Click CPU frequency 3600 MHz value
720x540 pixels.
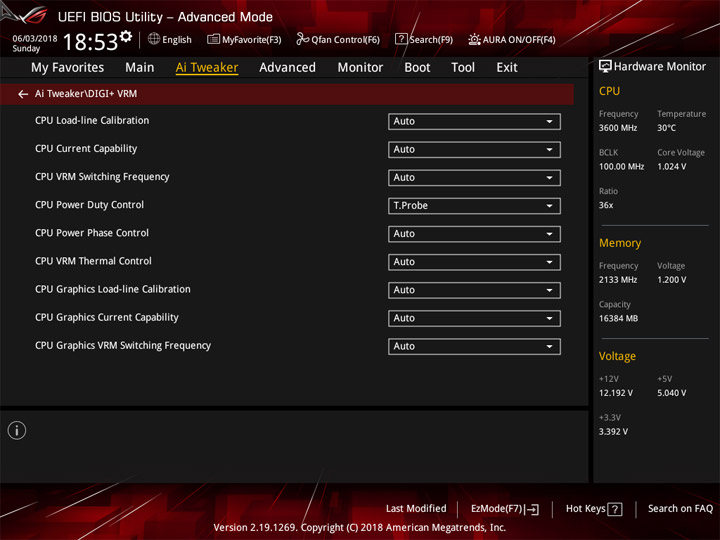pyautogui.click(x=618, y=128)
